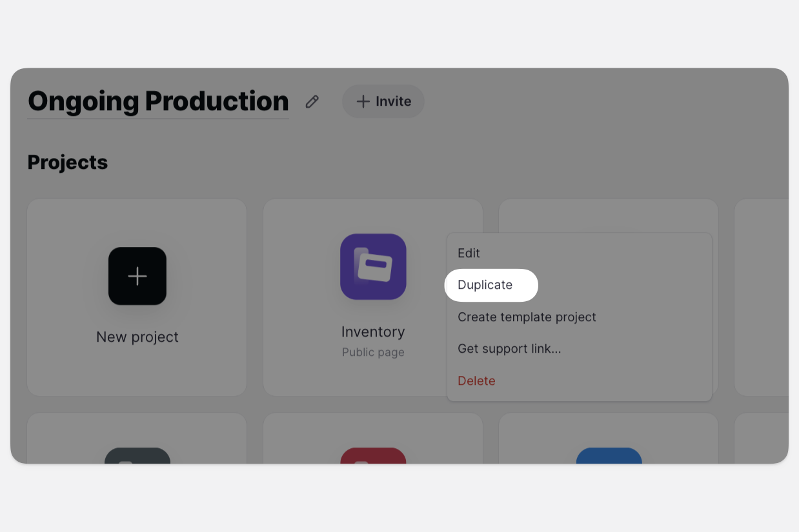Image resolution: width=799 pixels, height=532 pixels.
Task: Choose Create template project option
Action: coord(527,317)
